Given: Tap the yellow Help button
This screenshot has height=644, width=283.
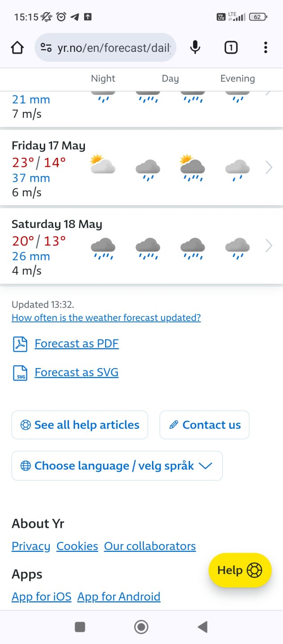Looking at the screenshot, I should click(240, 570).
